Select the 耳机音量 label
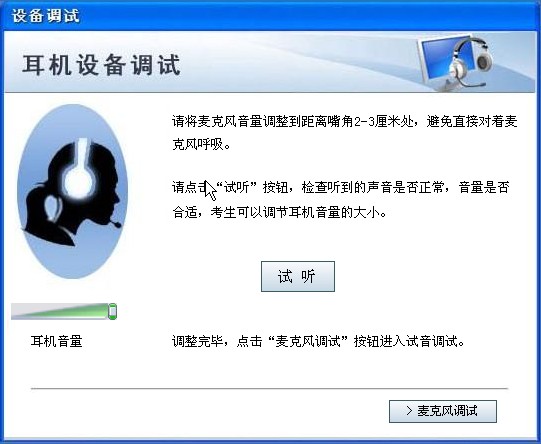The image size is (541, 444). [57, 341]
